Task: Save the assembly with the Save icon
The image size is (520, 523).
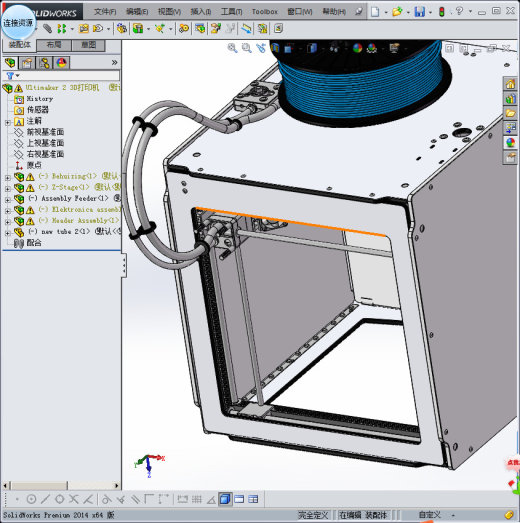Action: 419,12
